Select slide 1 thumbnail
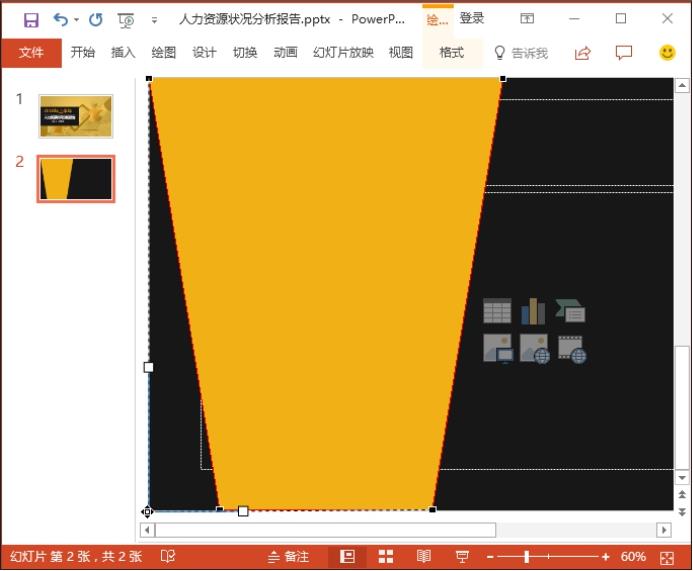This screenshot has height=571, width=693. click(76, 116)
